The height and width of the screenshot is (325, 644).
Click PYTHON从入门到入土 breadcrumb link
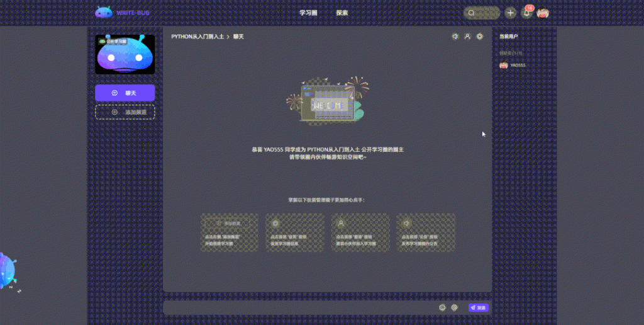(x=197, y=37)
